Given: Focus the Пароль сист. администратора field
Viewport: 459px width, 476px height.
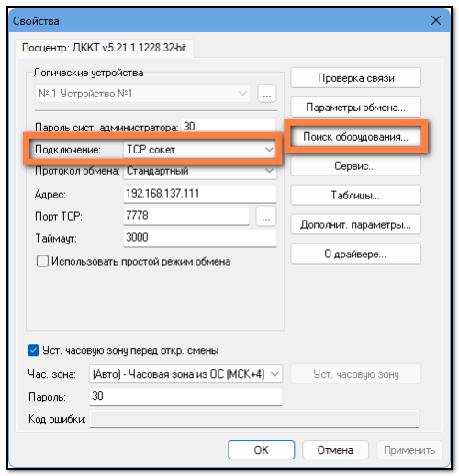Looking at the screenshot, I should (x=229, y=126).
